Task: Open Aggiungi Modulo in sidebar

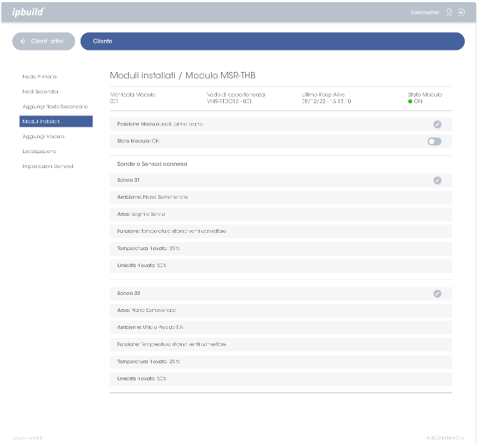Action: tap(43, 136)
